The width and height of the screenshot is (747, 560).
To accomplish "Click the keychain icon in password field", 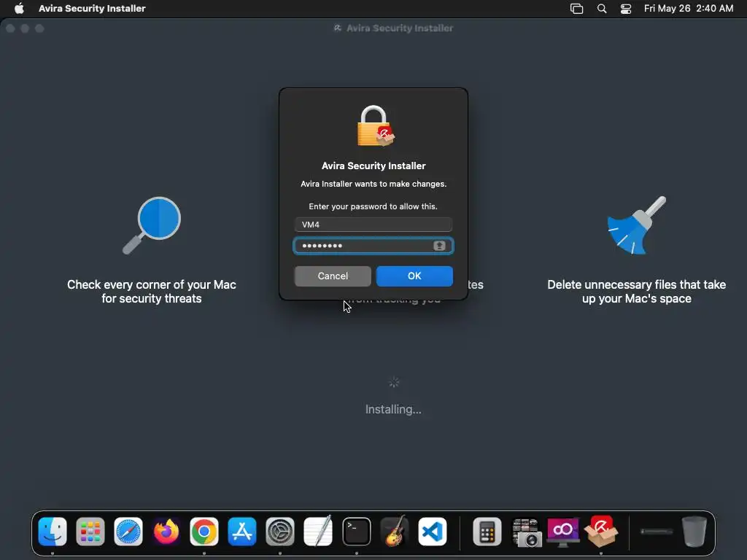I will pos(438,246).
